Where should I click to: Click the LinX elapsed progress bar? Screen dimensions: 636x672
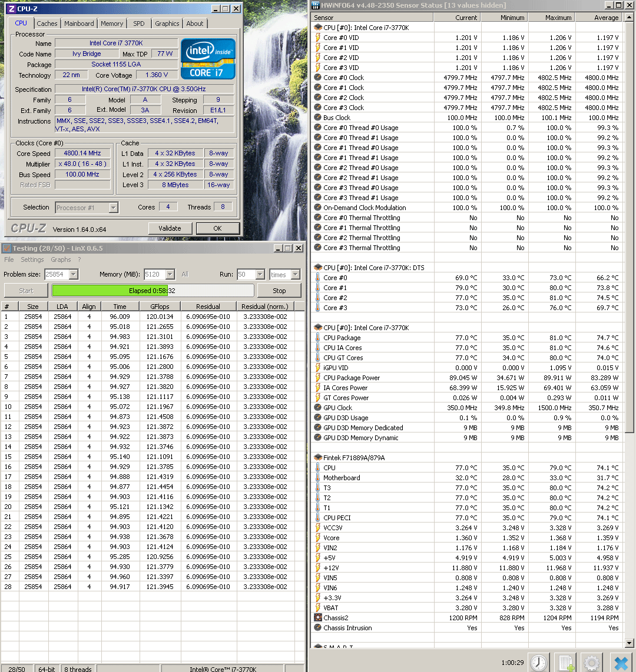(x=153, y=291)
